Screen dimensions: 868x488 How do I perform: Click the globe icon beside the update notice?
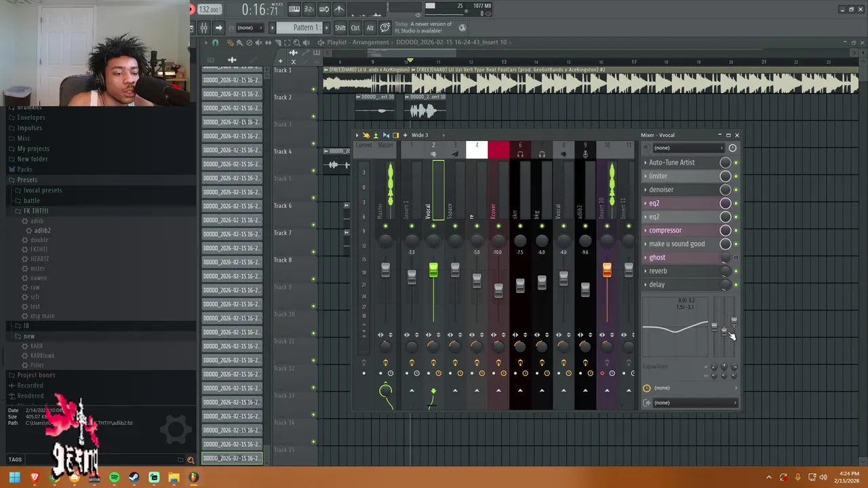coord(462,28)
